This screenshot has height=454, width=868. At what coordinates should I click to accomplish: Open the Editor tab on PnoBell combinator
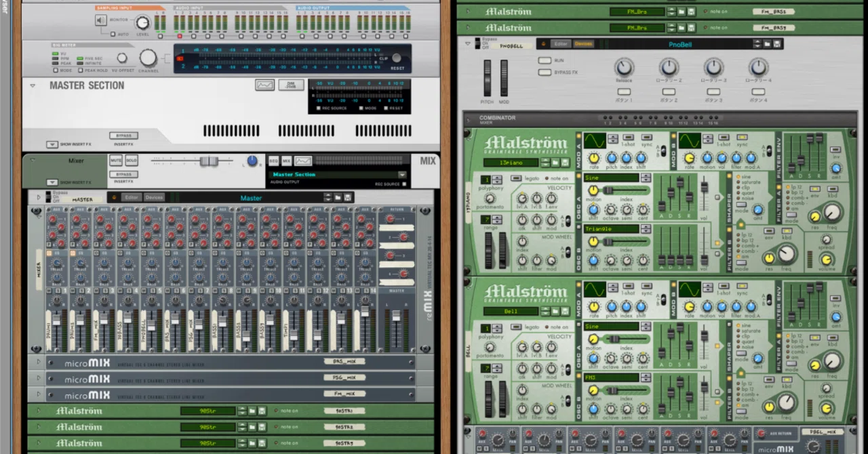click(x=561, y=43)
